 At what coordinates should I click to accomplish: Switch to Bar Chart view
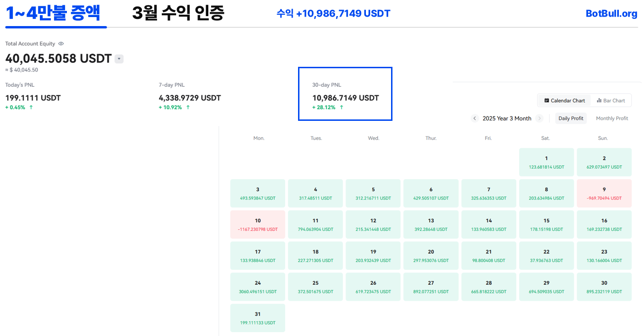[611, 100]
